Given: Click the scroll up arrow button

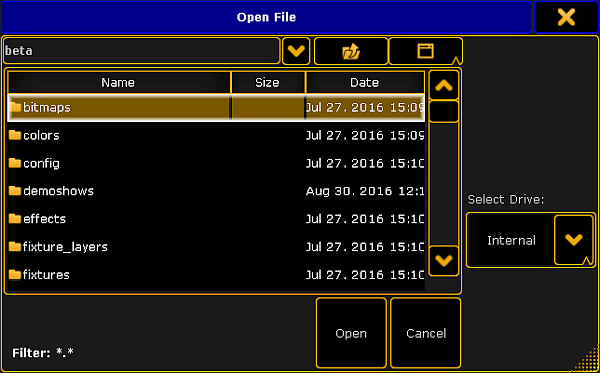Looking at the screenshot, I should [444, 85].
